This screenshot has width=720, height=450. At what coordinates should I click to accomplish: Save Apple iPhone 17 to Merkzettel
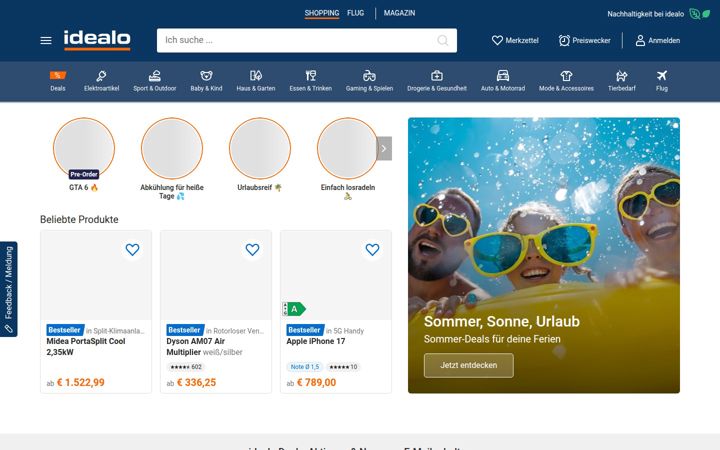pyautogui.click(x=372, y=249)
